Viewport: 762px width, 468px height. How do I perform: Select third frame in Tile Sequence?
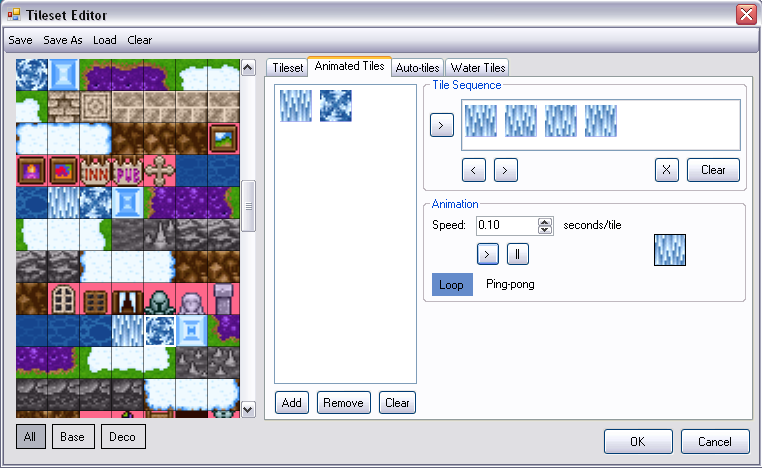click(x=561, y=121)
